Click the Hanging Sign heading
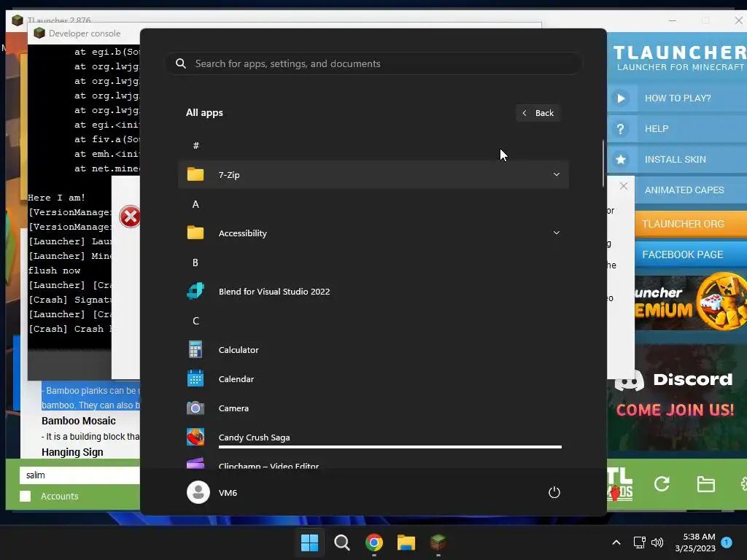This screenshot has height=560, width=747. pyautogui.click(x=72, y=452)
